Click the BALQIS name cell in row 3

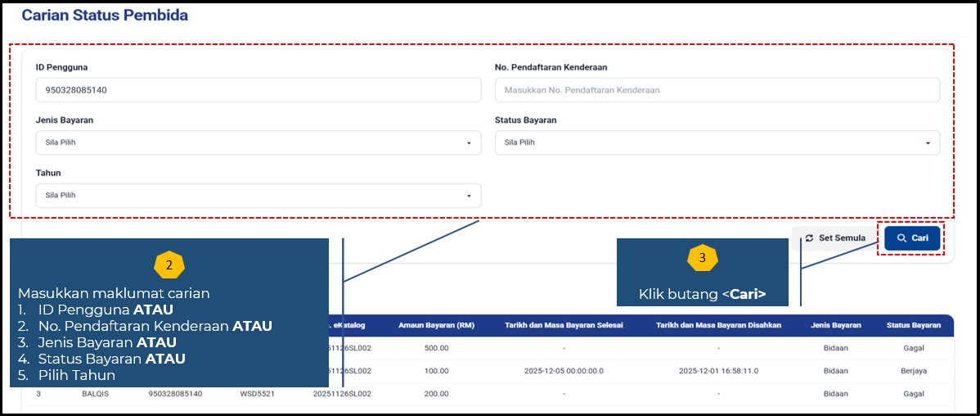(96, 394)
